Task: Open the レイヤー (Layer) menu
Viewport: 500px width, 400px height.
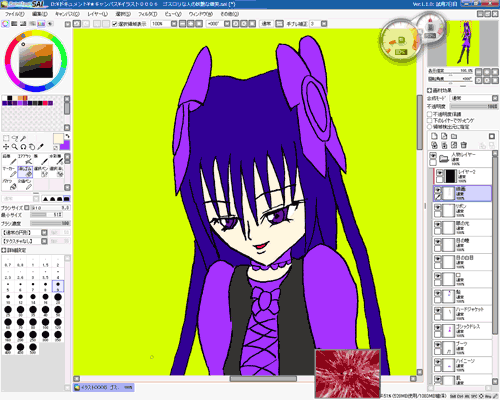Action: pos(97,14)
